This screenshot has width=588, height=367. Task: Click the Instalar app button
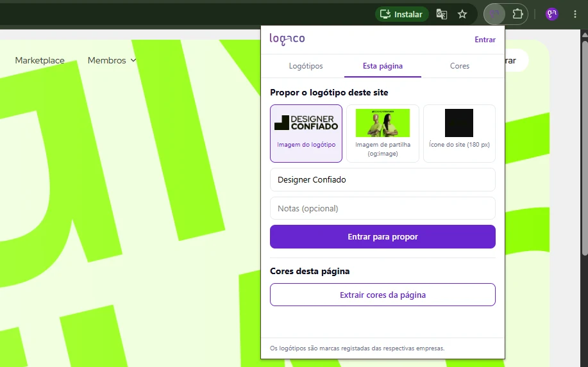tap(401, 14)
